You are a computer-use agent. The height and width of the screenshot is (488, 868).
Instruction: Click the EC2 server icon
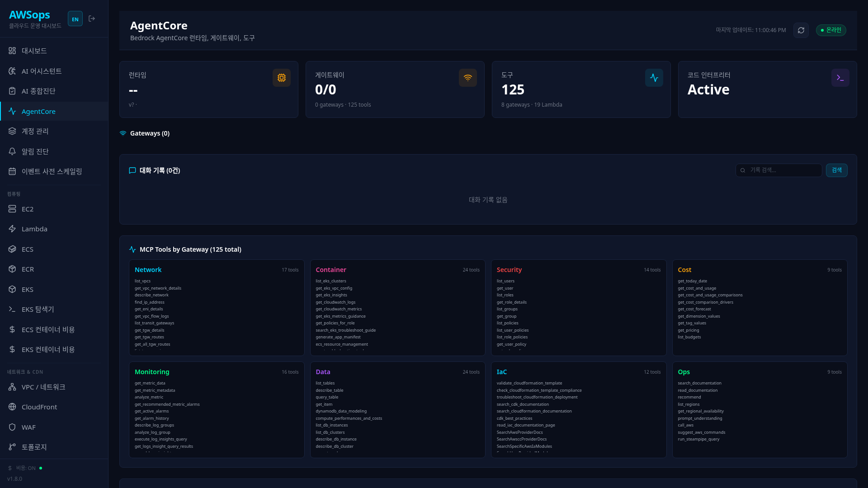click(x=12, y=209)
